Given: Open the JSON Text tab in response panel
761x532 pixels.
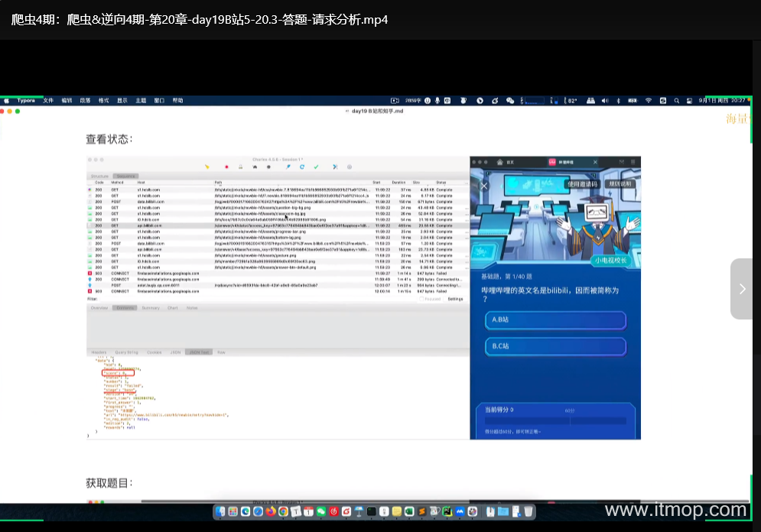Looking at the screenshot, I should (x=200, y=352).
